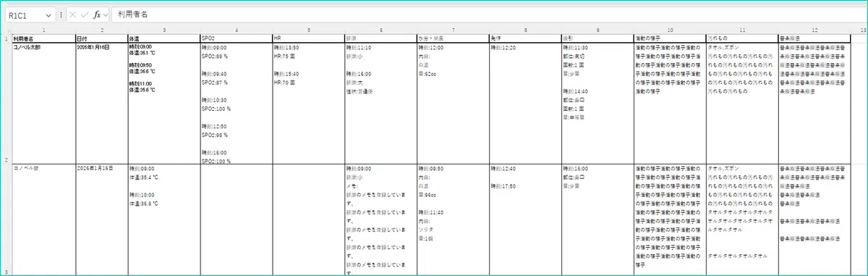The height and width of the screenshot is (276, 868).
Task: Click the 発作 cell with time 12:20
Action: [x=525, y=104]
